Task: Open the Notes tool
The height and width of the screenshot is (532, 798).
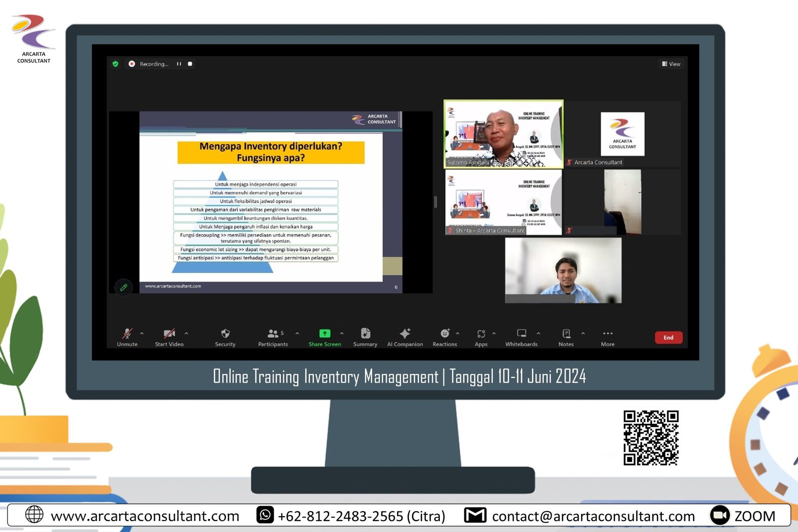Action: (566, 334)
